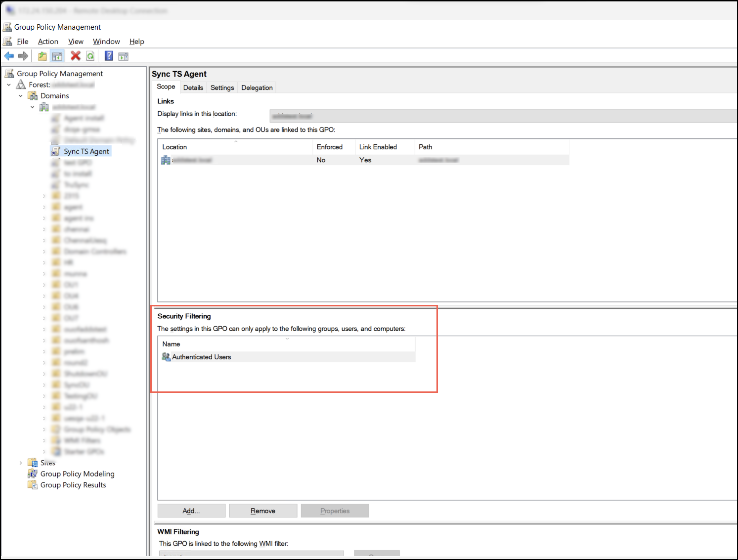Screen dimensions: 738x560
Task: Open Group Policy Modeling node
Action: point(77,474)
